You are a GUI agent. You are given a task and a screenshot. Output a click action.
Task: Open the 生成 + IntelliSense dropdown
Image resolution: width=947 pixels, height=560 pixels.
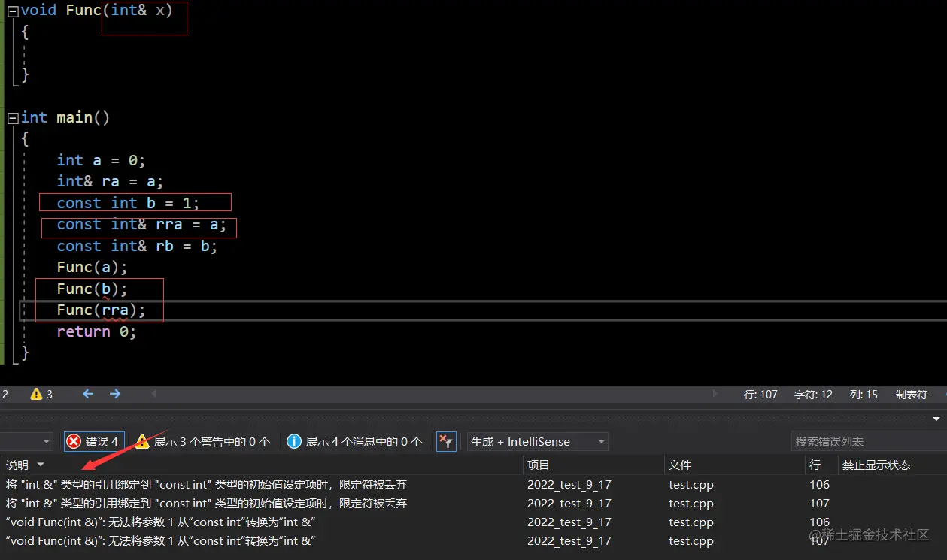click(537, 442)
